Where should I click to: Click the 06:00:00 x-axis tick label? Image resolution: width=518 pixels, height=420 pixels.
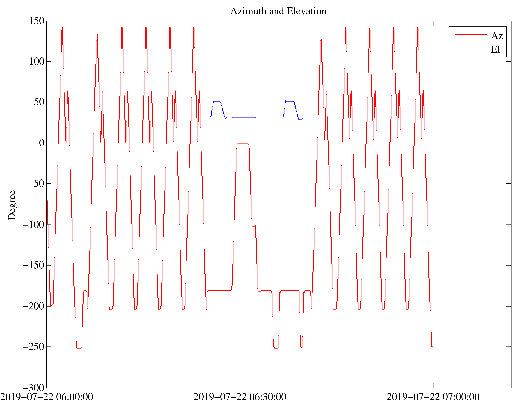click(47, 397)
